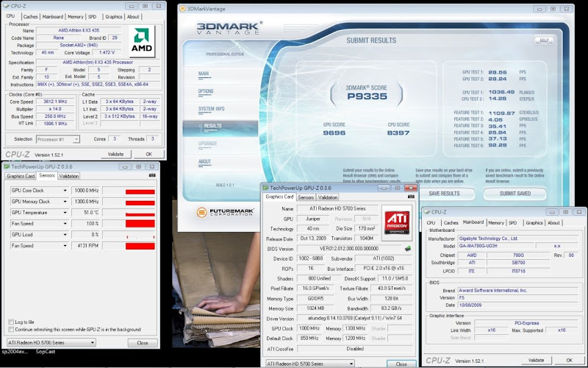The width and height of the screenshot is (588, 368).
Task: Open the SPD tab in top CPU-Z
Action: coord(93,16)
